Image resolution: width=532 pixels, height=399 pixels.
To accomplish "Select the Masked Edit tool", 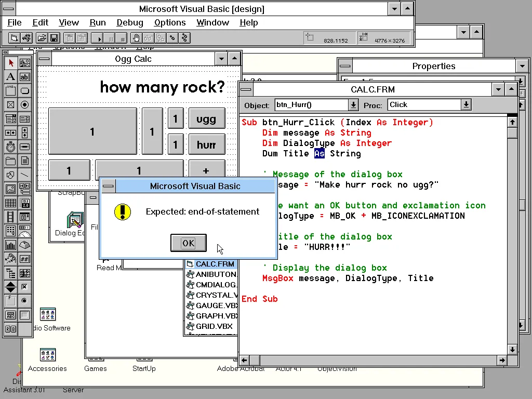I will (25, 259).
